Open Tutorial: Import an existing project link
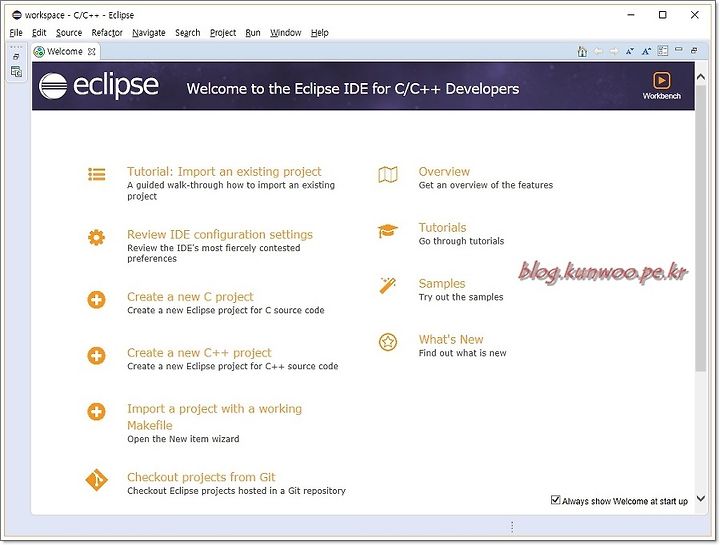The image size is (720, 545). (224, 171)
